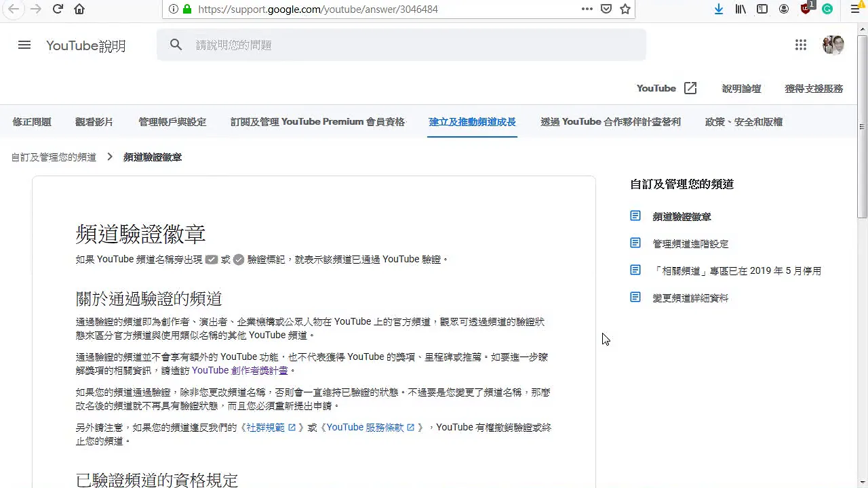Click the browser vertical scrollbar thumb
The height and width of the screenshot is (488, 868).
(862, 126)
